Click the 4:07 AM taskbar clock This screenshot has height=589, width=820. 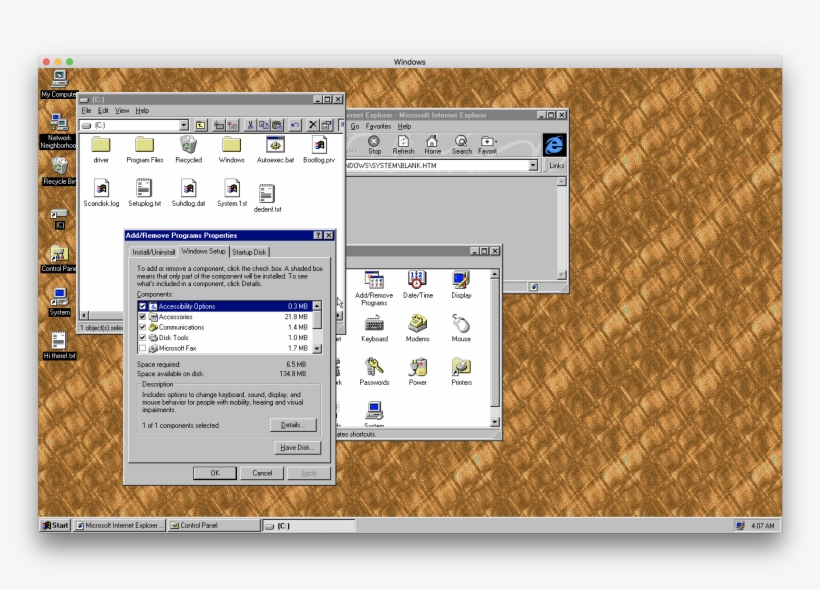coord(762,526)
